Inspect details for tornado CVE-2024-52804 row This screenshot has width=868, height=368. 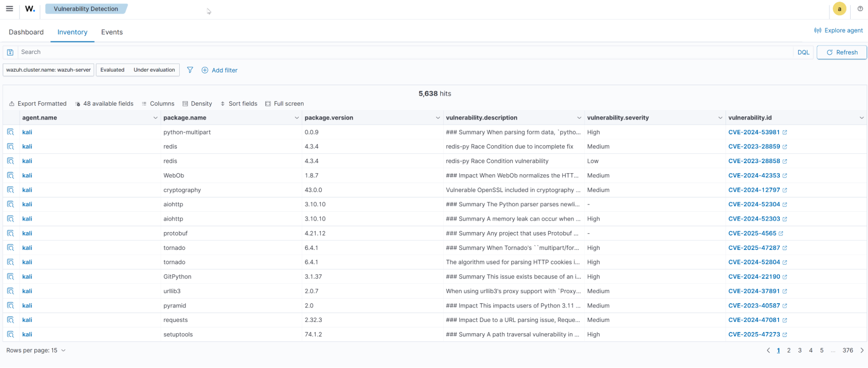tap(10, 262)
